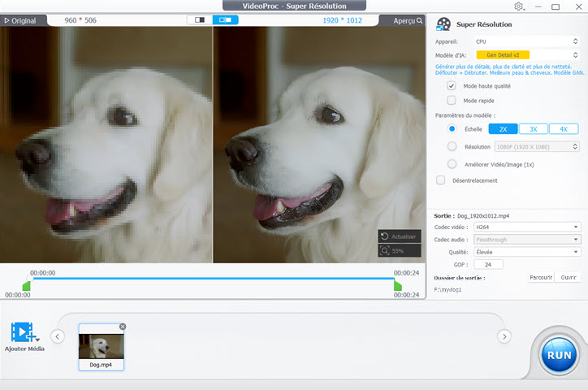Select the split-view compare mode icon
The height and width of the screenshot is (390, 588).
click(x=225, y=19)
